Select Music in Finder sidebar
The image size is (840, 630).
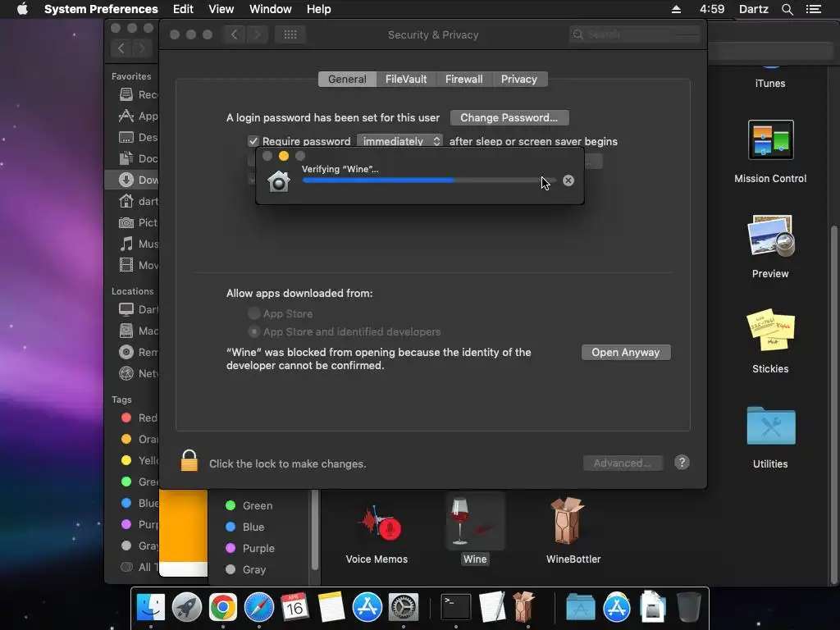[x=138, y=244]
